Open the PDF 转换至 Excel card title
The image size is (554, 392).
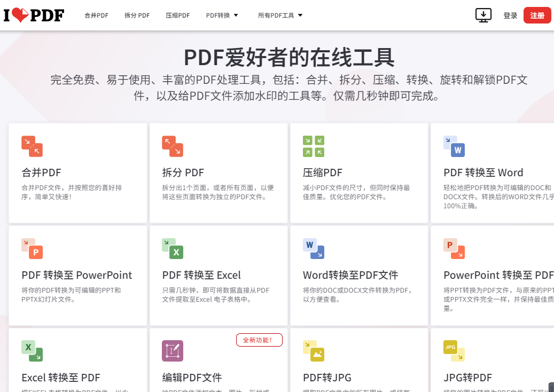tap(201, 275)
